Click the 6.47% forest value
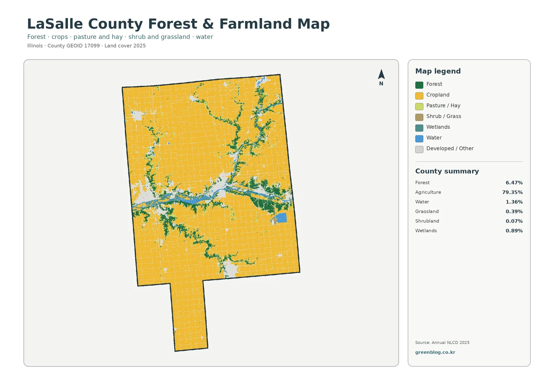Screen dimensions: 554x392 tap(514, 183)
